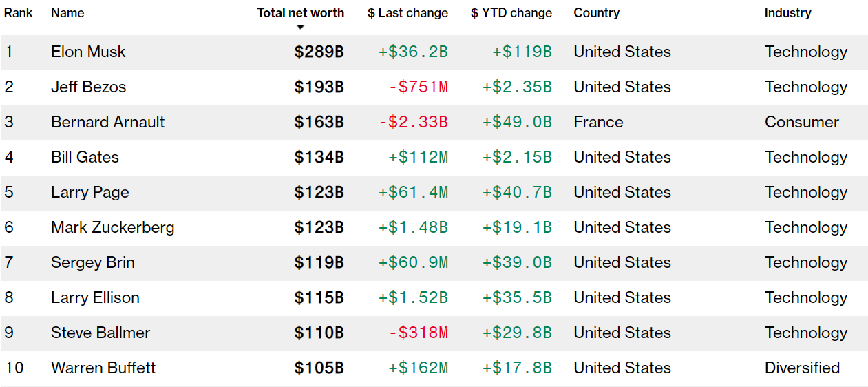Select the Bernard Arnault name link
The height and width of the screenshot is (387, 868).
[x=107, y=123]
